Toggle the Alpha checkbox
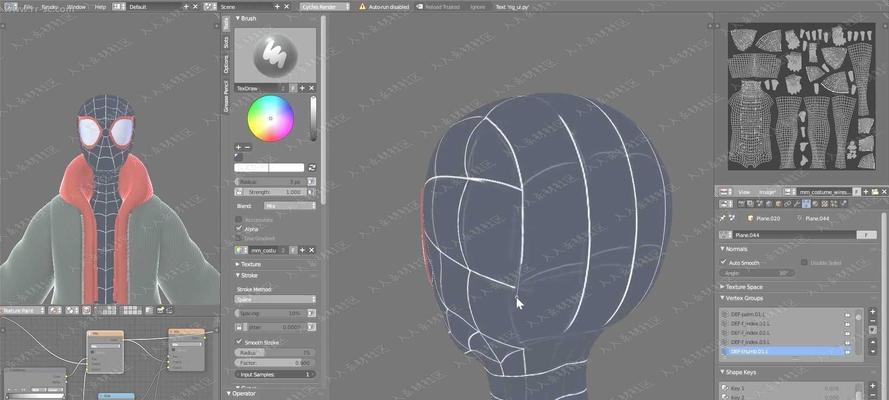This screenshot has width=889, height=400. click(238, 228)
